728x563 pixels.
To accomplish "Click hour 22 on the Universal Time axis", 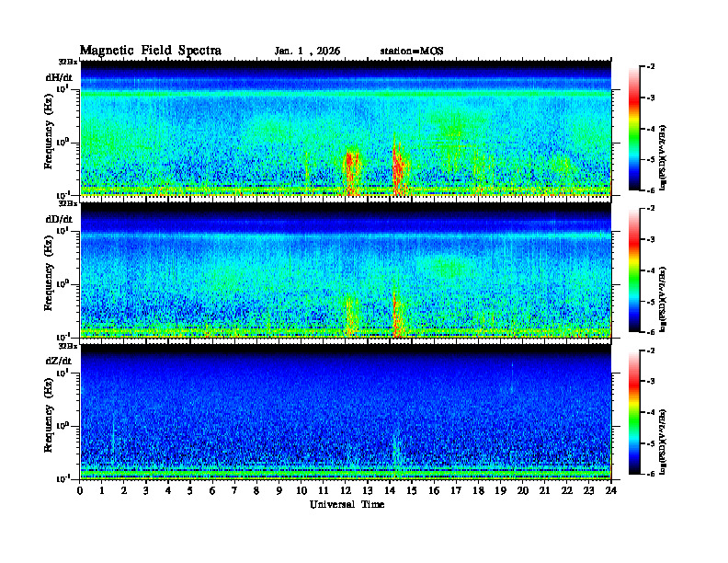I will tap(567, 491).
